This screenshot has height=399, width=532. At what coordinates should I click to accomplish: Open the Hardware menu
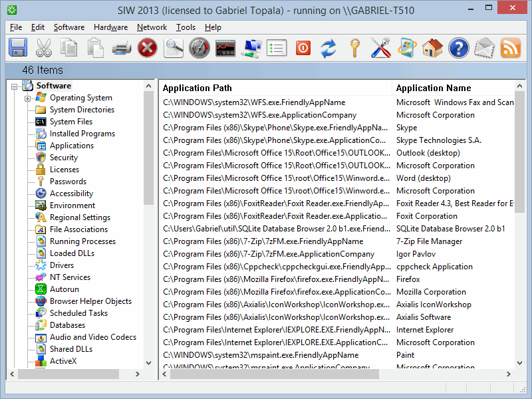(110, 27)
